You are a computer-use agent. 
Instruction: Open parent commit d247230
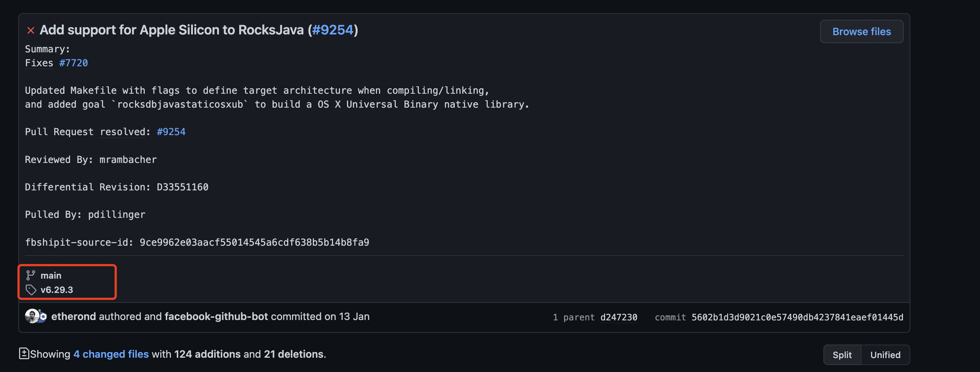click(619, 317)
